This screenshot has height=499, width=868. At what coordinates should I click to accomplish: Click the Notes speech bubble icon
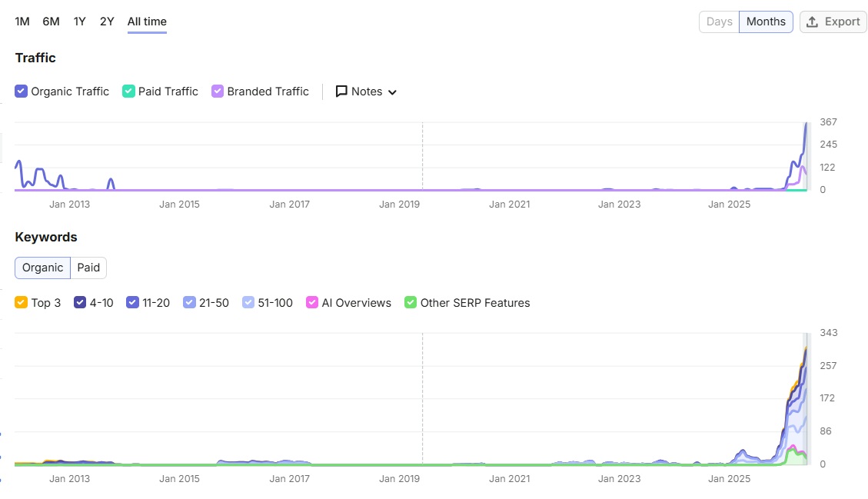[341, 91]
